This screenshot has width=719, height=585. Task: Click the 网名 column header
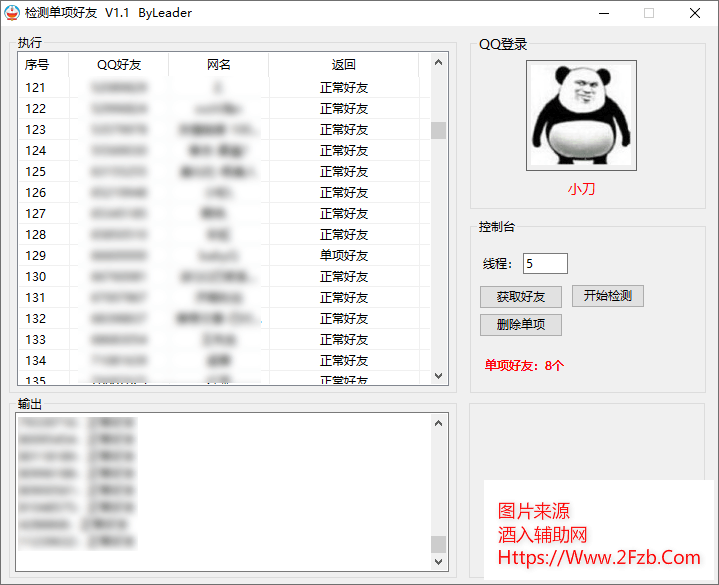[219, 65]
